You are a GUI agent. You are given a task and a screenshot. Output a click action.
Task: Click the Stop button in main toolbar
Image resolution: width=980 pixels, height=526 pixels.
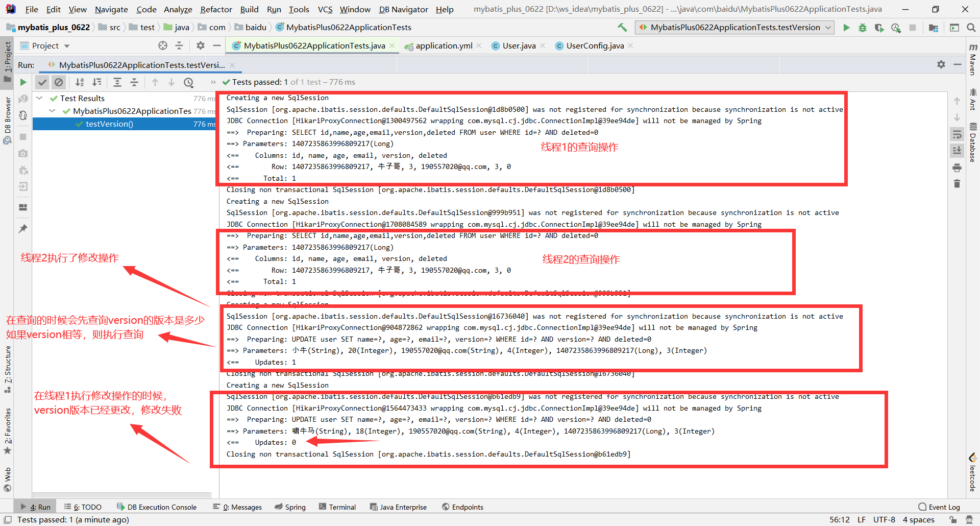pyautogui.click(x=913, y=28)
